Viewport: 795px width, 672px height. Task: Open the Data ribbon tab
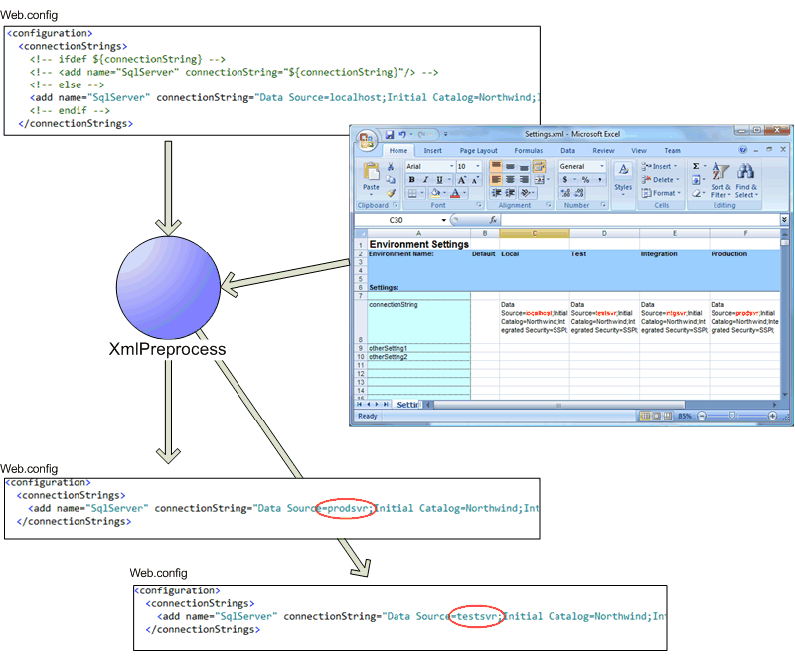(x=567, y=151)
